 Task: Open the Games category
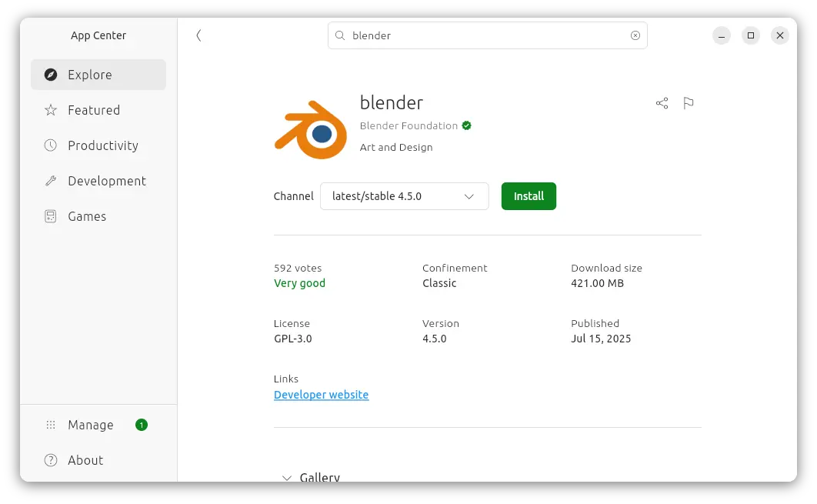coord(98,216)
